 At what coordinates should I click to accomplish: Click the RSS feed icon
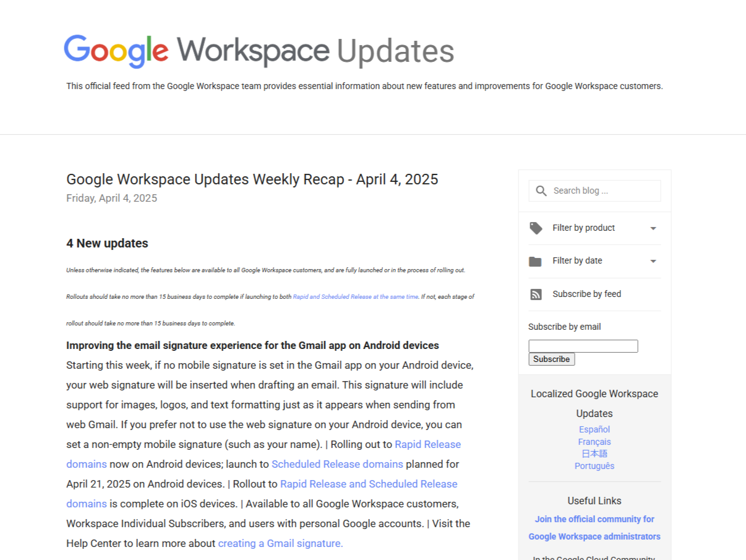536,295
